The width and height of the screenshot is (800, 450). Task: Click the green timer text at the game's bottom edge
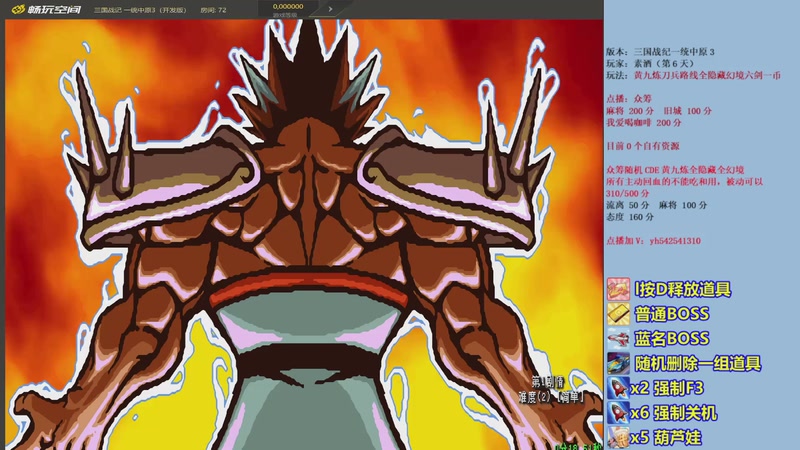tap(579, 446)
